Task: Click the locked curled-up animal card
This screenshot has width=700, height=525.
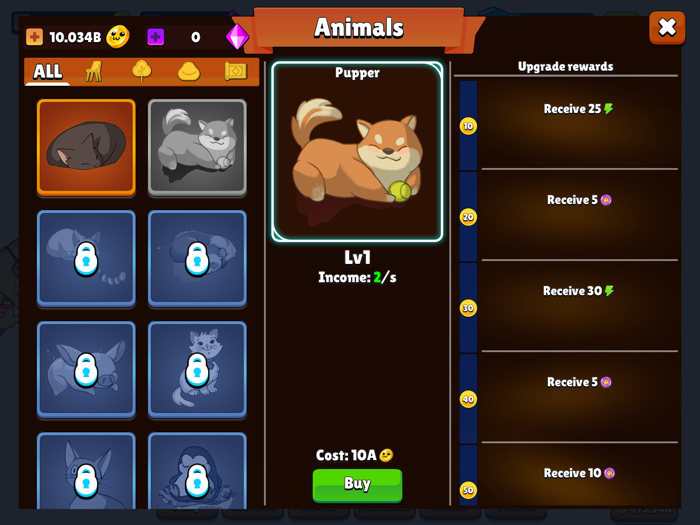Action: (x=197, y=258)
